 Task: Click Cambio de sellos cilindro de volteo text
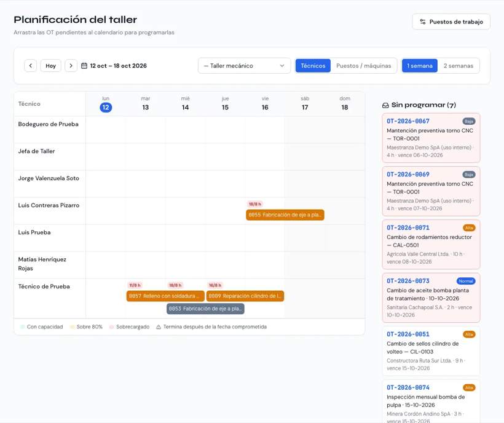[x=423, y=347]
